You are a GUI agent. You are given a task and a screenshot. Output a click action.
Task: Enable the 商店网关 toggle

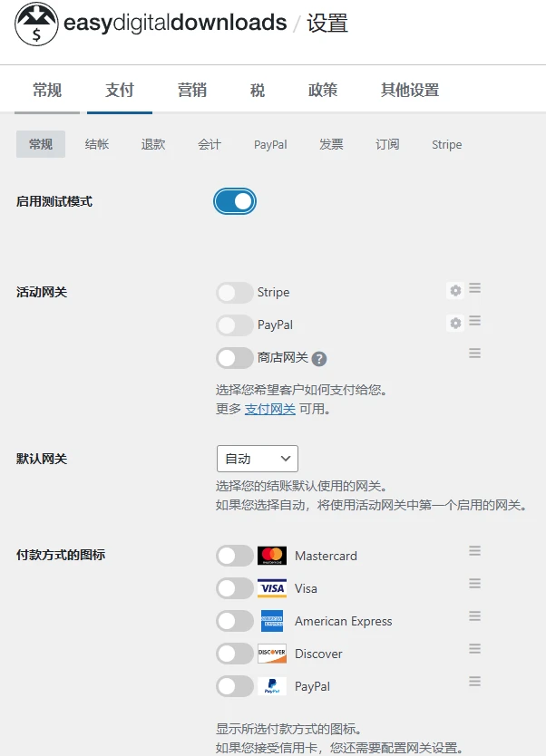point(235,358)
